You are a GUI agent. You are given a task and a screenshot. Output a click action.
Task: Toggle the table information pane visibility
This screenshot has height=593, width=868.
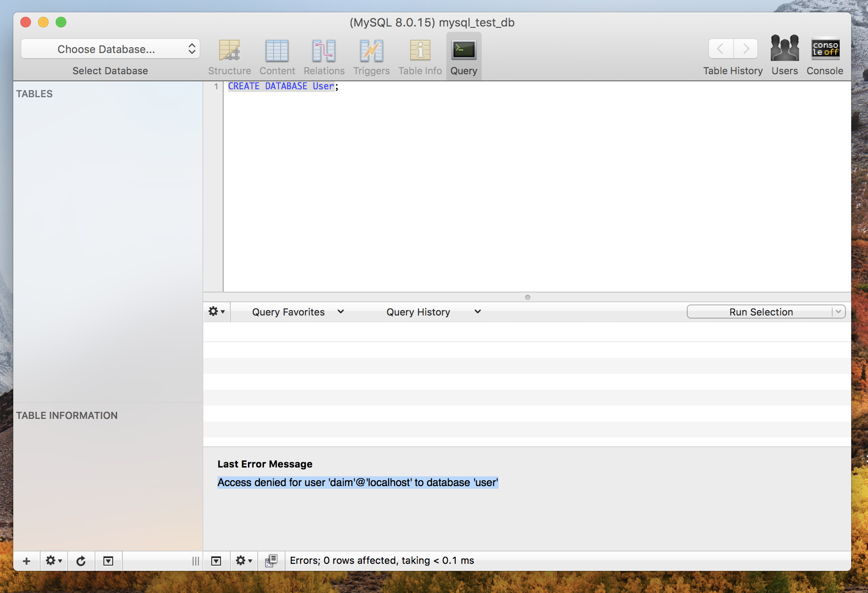(x=108, y=561)
